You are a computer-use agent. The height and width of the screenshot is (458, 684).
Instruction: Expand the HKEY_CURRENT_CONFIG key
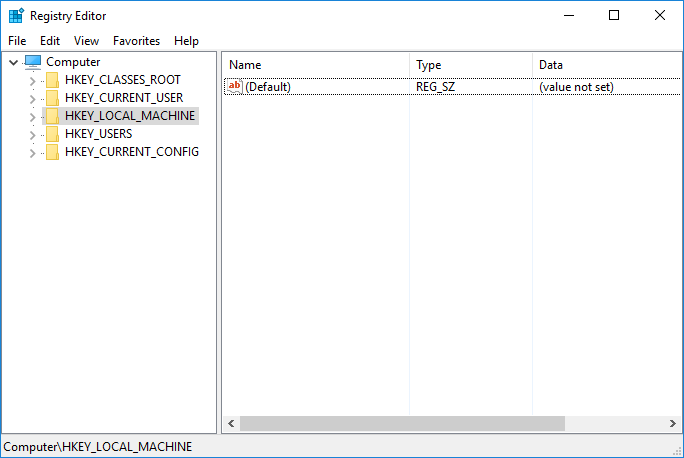(x=32, y=153)
